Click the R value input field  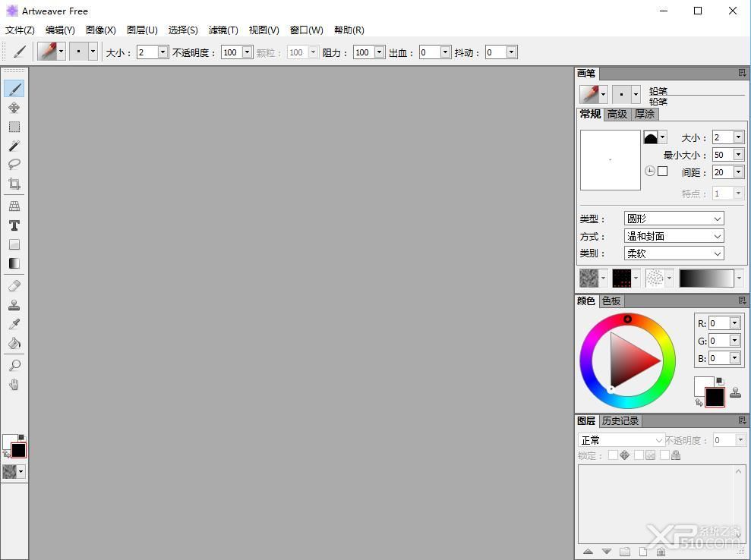pos(719,323)
